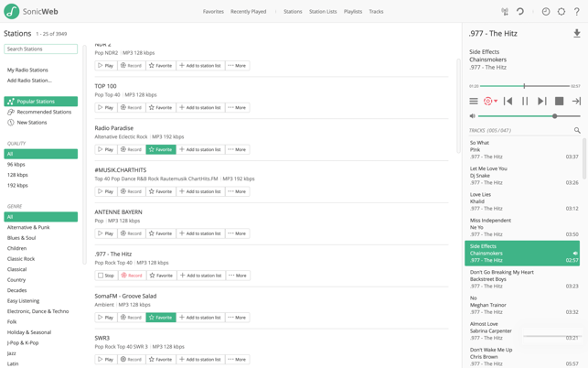This screenshot has height=368, width=588.
Task: Click the refresh arrow icon in top bar
Action: [519, 12]
